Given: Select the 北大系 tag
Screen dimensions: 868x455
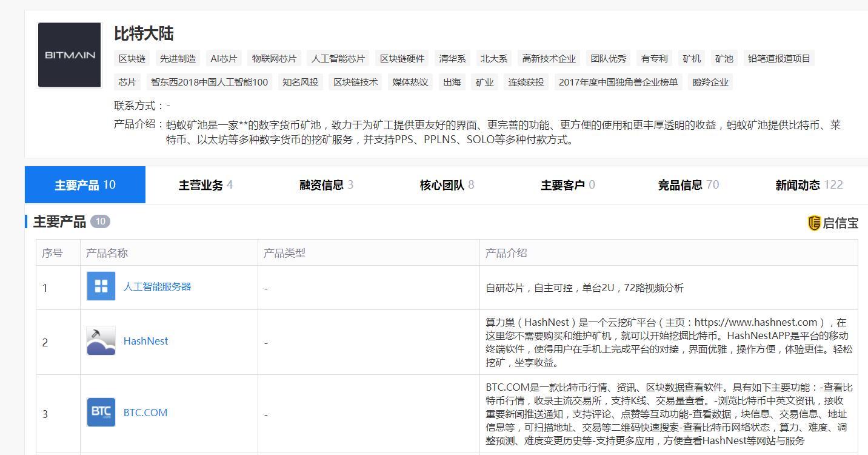Looking at the screenshot, I should coord(494,58).
